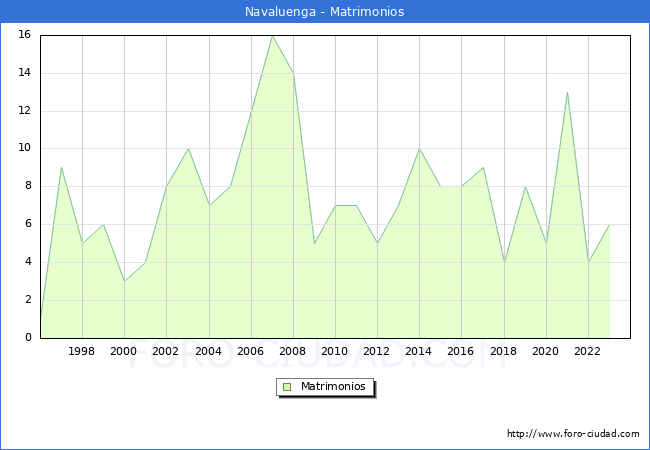Image resolution: width=650 pixels, height=450 pixels.
Task: Select the 2010 x-axis label
Action: click(335, 351)
